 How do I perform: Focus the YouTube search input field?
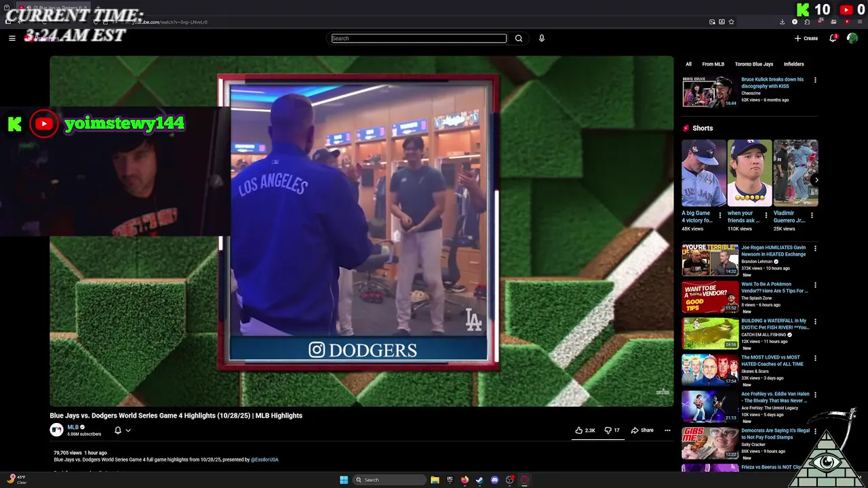click(x=419, y=39)
